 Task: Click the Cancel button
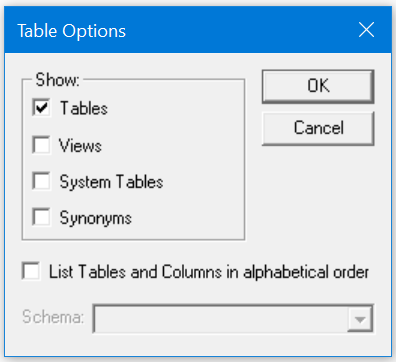click(x=318, y=128)
